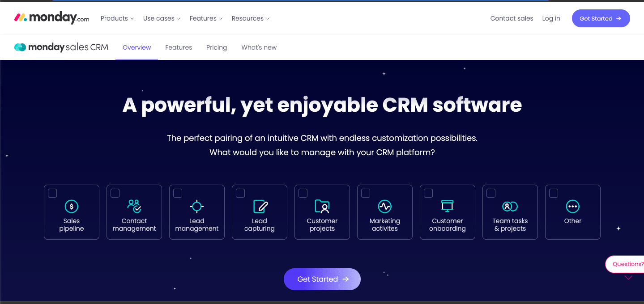This screenshot has width=644, height=304.
Task: Select the 'Customer onboarding' card label
Action: pyautogui.click(x=448, y=225)
